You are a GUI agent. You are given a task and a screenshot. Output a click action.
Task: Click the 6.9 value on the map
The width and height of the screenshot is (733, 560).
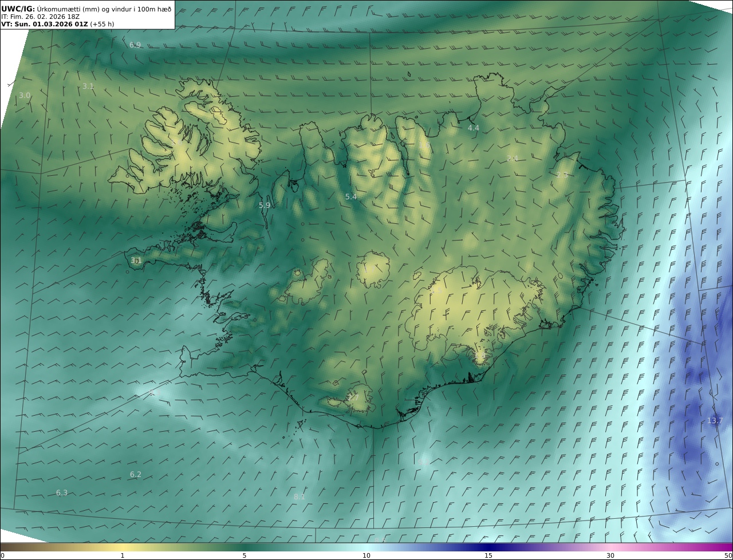pyautogui.click(x=135, y=45)
